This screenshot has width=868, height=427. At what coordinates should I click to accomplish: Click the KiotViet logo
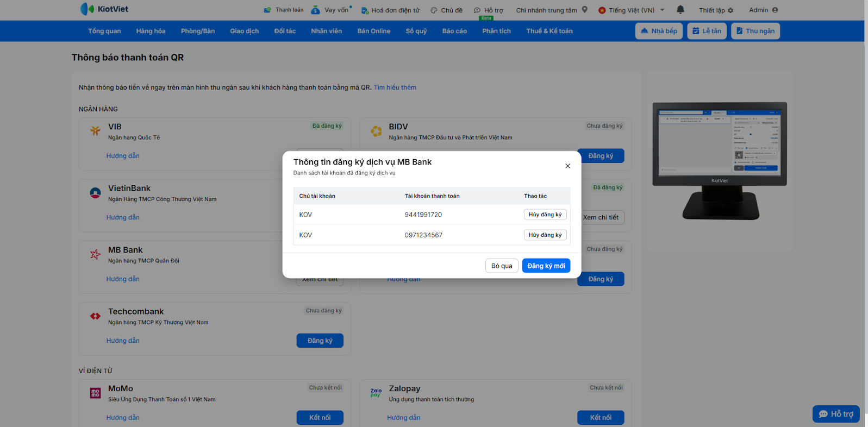click(104, 9)
